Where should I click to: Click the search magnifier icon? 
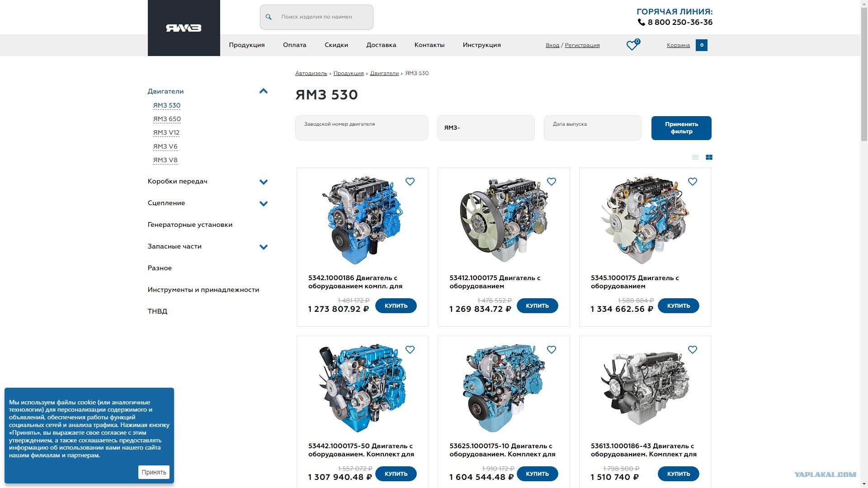pyautogui.click(x=269, y=17)
